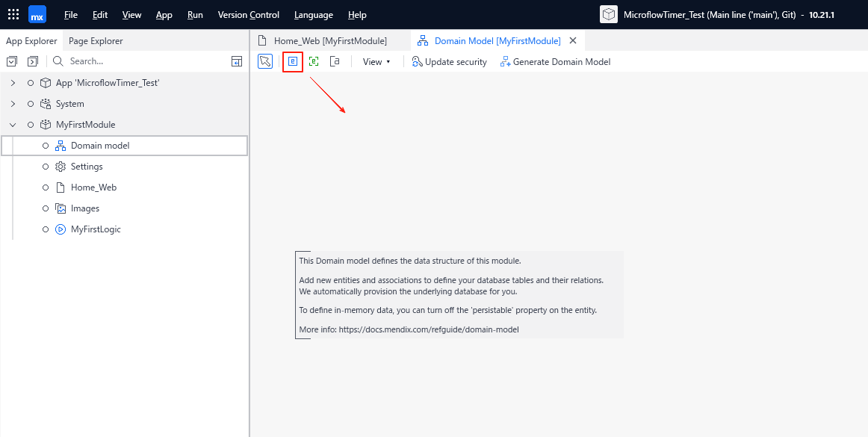
Task: Click the Update security toolbar icon
Action: coord(418,62)
